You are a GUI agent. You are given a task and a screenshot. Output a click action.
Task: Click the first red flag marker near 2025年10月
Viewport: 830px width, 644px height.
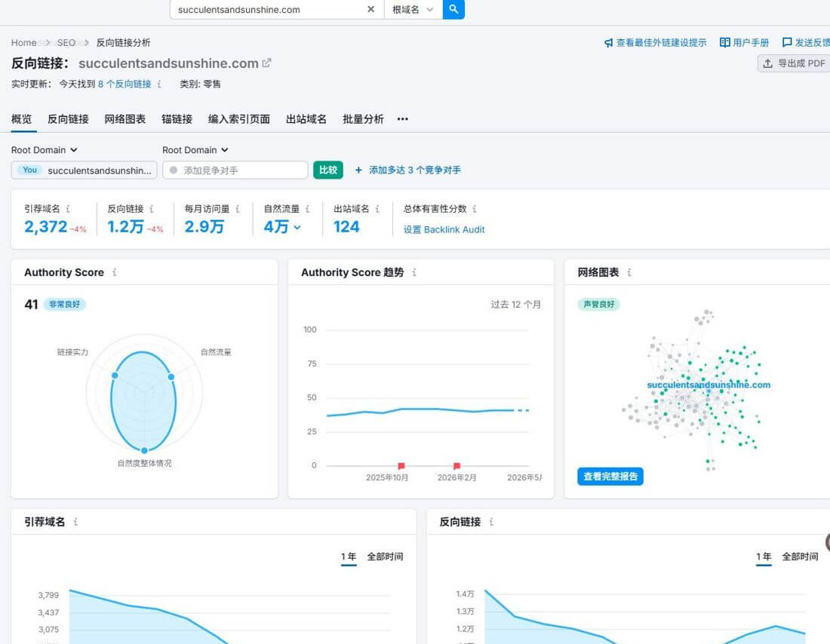click(x=401, y=466)
